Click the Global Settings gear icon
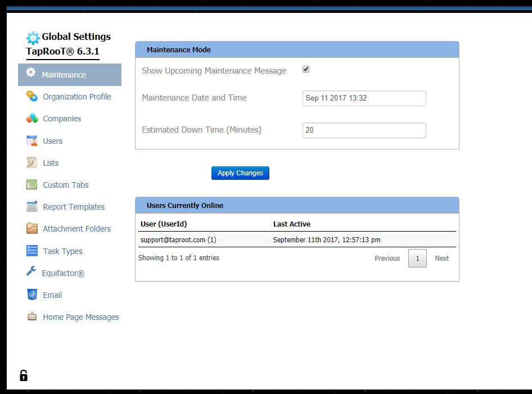This screenshot has height=394, width=532. point(33,38)
